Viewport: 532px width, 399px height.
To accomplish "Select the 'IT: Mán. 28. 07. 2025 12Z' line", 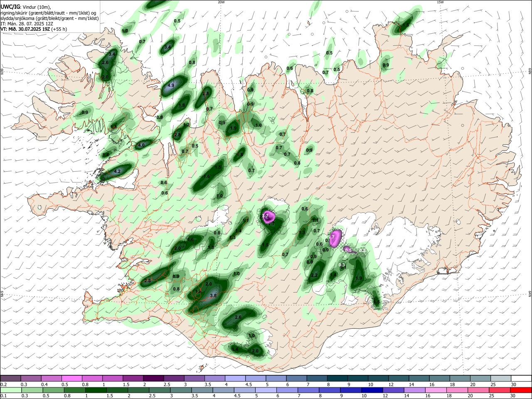I will 27,24.
